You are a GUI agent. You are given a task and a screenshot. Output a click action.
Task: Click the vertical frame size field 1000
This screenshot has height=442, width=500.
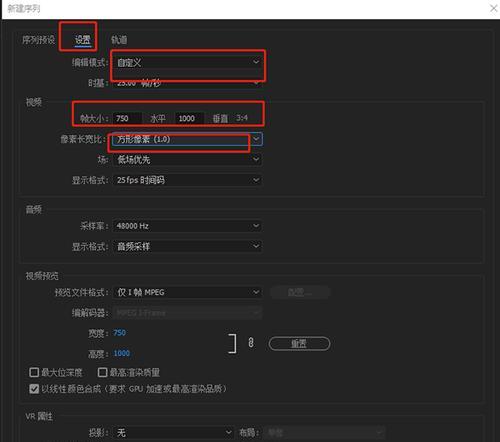[x=189, y=118]
